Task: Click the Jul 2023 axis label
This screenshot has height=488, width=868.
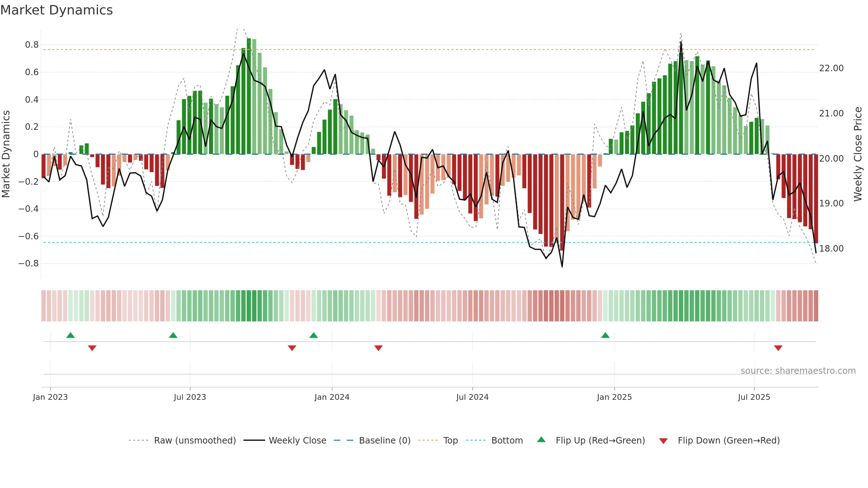Action: 190,397
